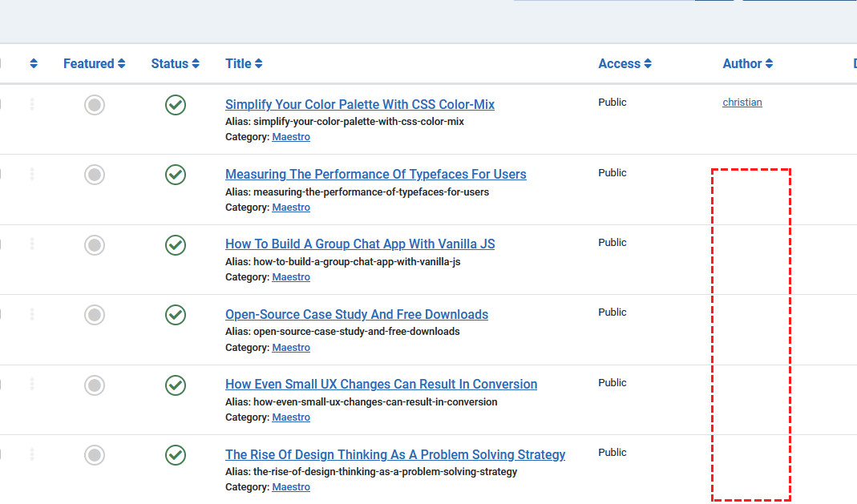Viewport: 857px width, 504px height.
Task: Sort the list by Featured column
Action: 94,64
